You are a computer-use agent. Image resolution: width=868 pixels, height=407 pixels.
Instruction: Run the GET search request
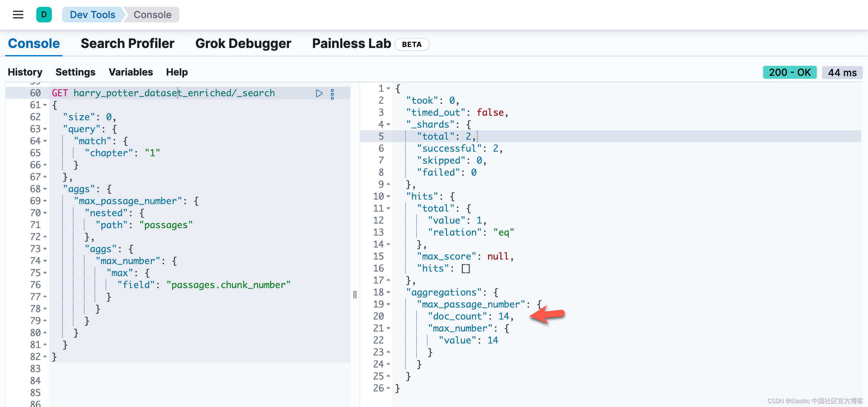click(319, 93)
